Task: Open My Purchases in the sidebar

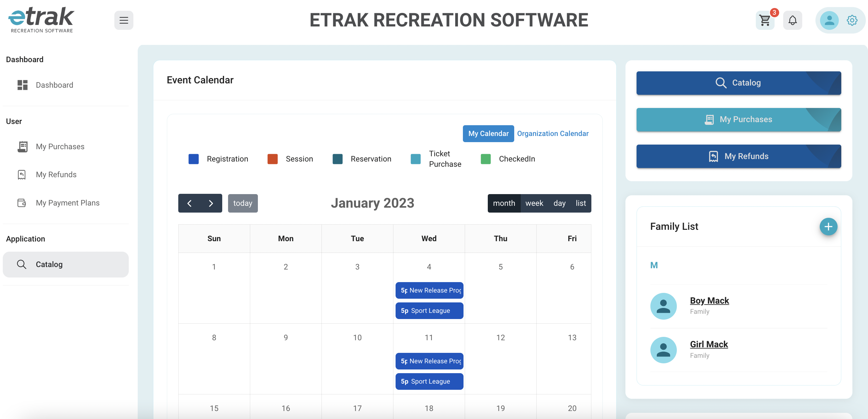Action: click(66, 147)
